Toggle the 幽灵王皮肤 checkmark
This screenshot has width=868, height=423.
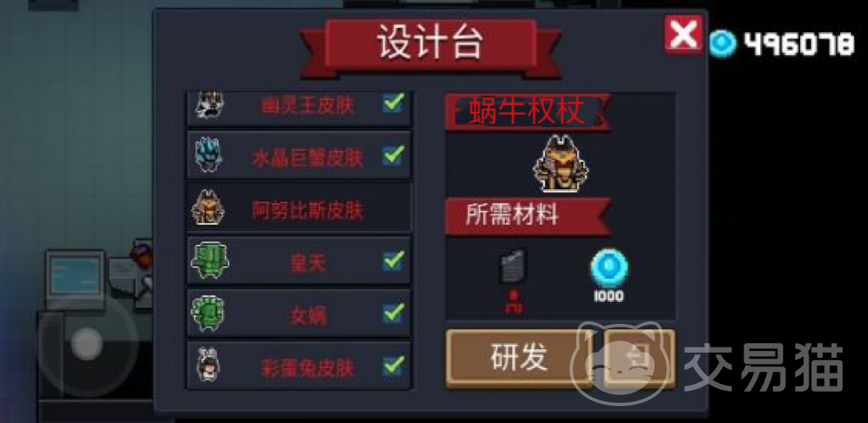393,103
